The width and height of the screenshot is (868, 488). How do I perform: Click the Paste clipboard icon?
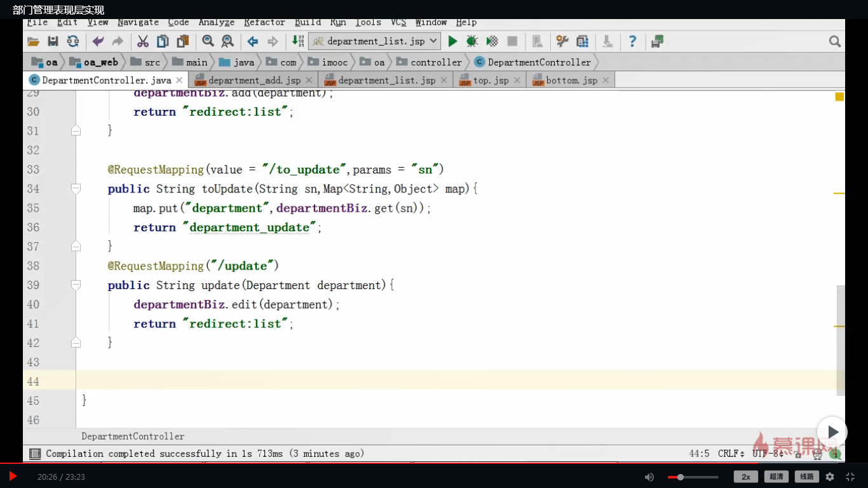tap(183, 41)
